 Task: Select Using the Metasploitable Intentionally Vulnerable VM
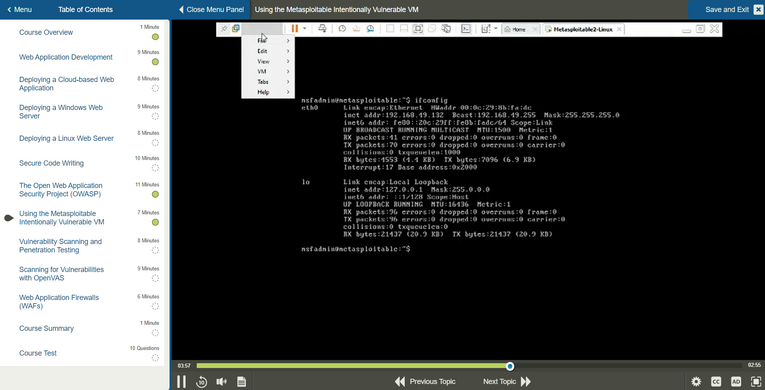click(x=61, y=218)
